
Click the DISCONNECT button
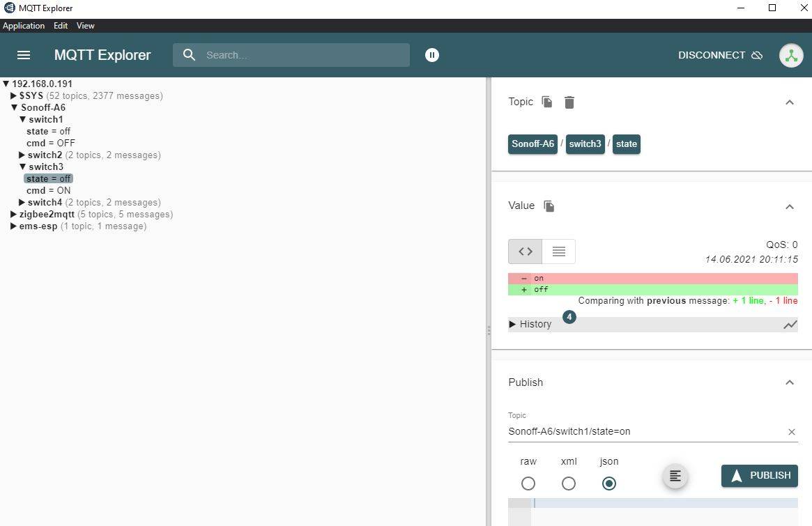720,55
